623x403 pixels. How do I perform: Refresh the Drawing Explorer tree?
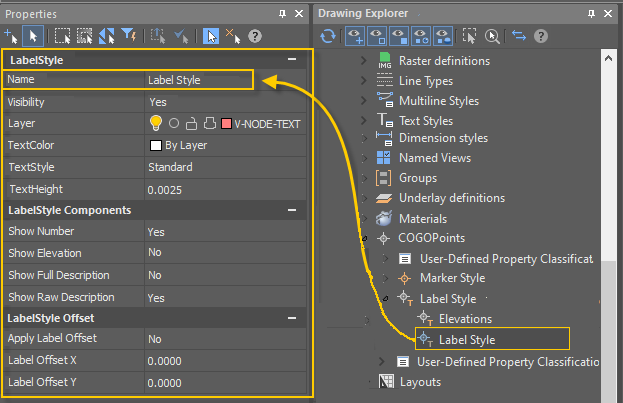(328, 36)
